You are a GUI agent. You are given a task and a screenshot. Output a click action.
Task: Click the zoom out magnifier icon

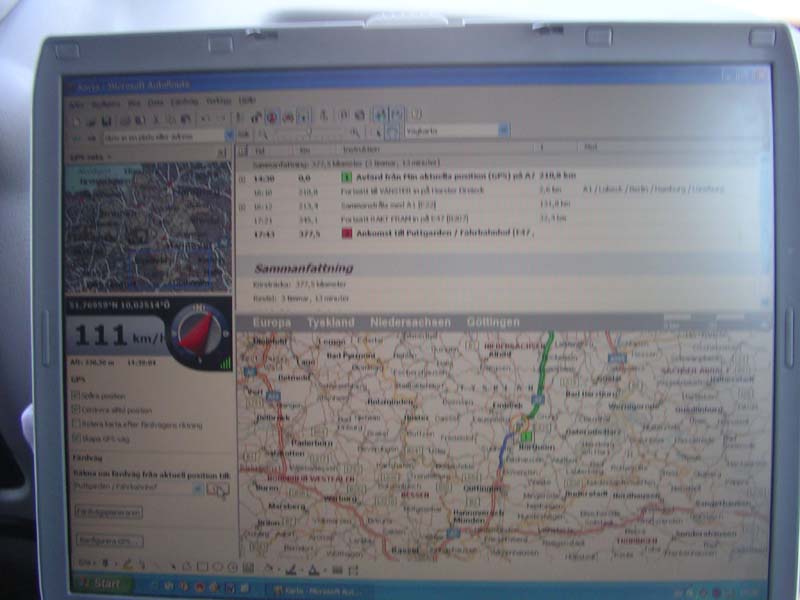pos(263,134)
